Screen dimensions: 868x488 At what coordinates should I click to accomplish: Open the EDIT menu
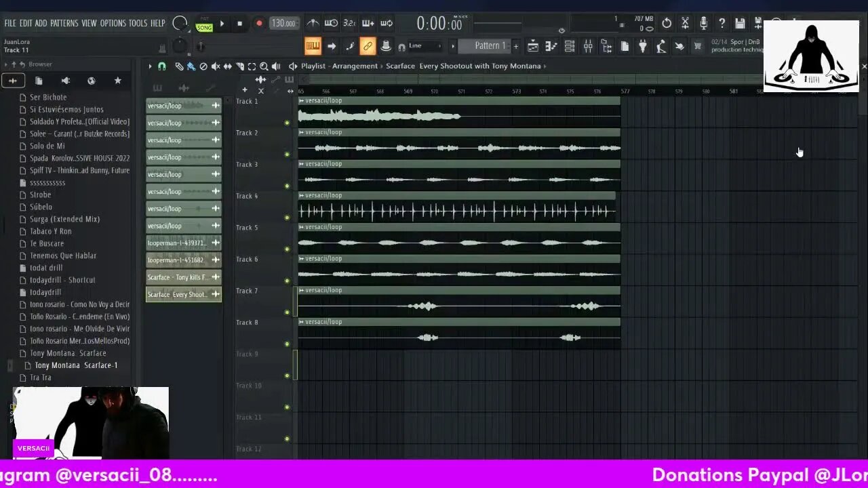pyautogui.click(x=26, y=23)
